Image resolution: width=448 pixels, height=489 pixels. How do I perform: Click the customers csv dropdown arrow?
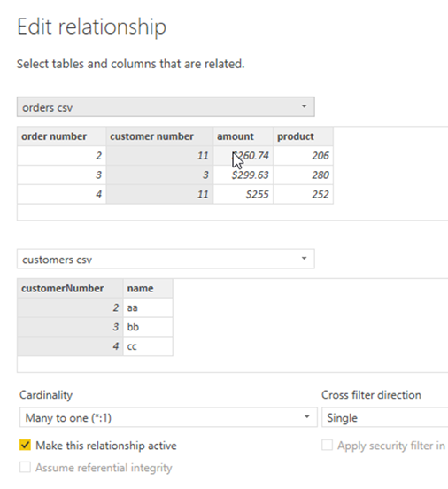304,258
